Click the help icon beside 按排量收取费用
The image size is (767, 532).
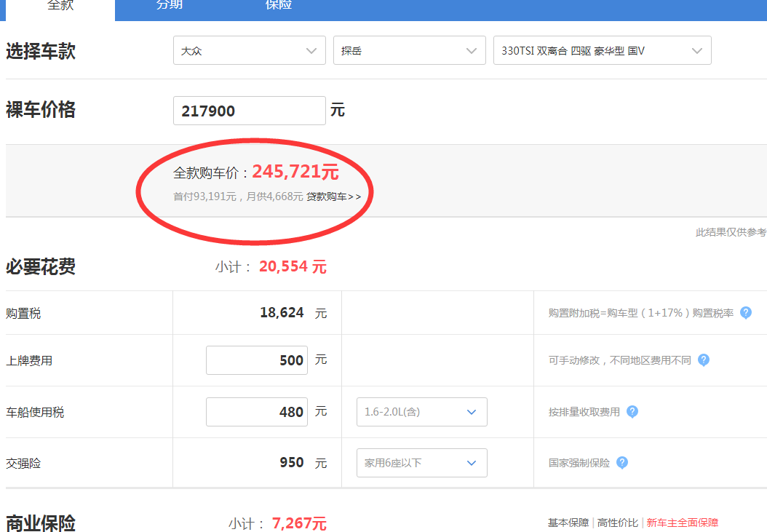pos(632,412)
